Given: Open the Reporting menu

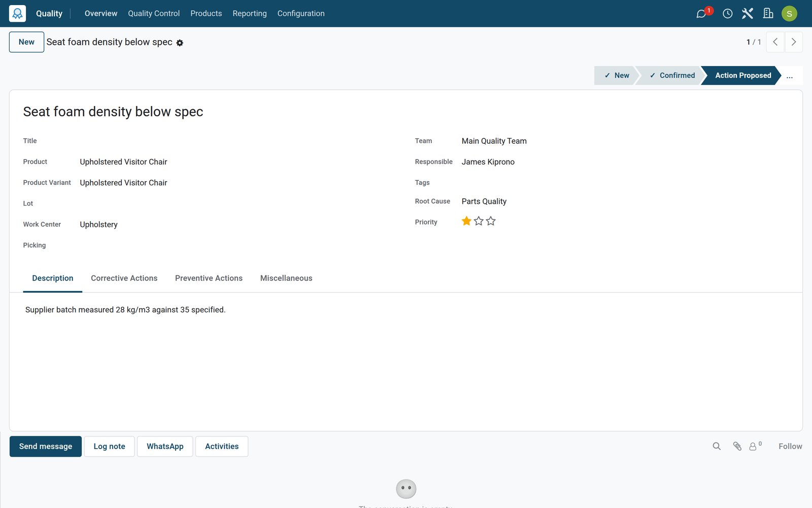Looking at the screenshot, I should point(250,14).
